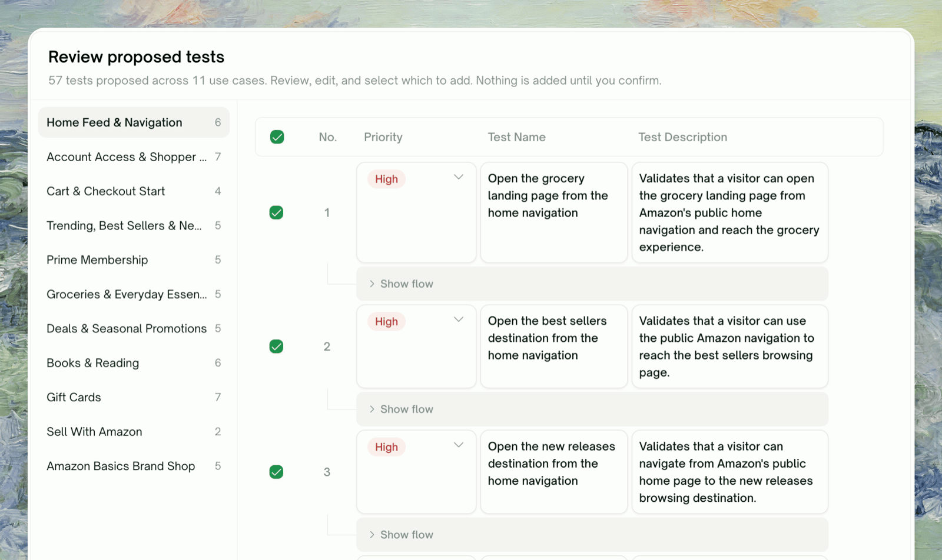The height and width of the screenshot is (560, 942).
Task: Expand Show flow under new releases test
Action: (592, 535)
